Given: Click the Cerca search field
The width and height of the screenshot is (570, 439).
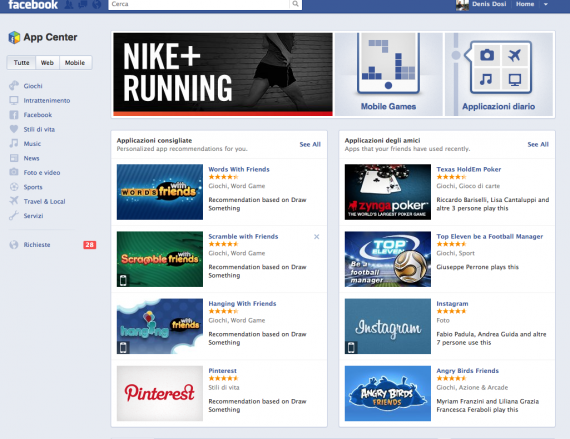Looking at the screenshot, I should pos(199,4).
